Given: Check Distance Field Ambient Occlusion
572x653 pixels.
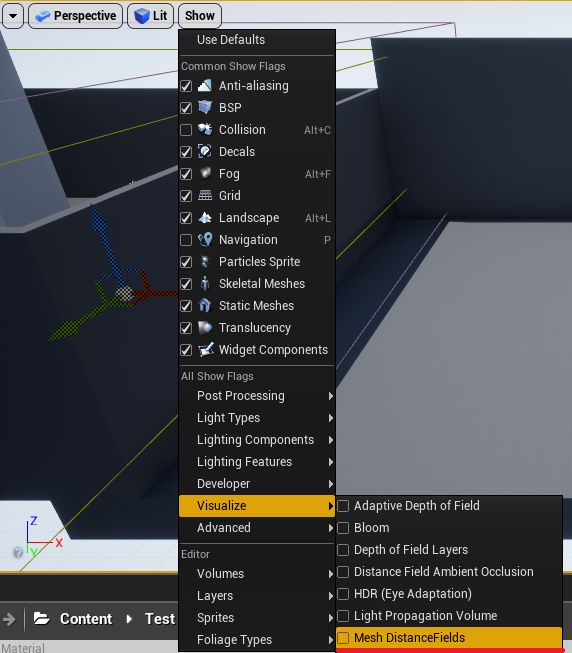Looking at the screenshot, I should 343,572.
